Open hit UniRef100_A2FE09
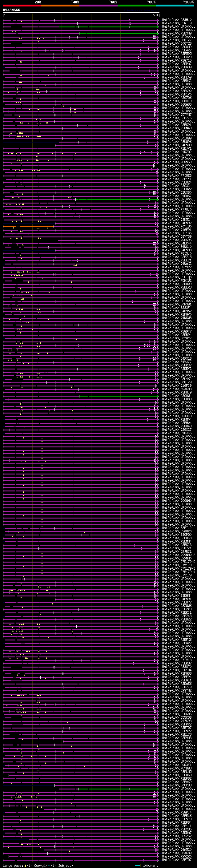The image size is (197, 868). (177, 78)
